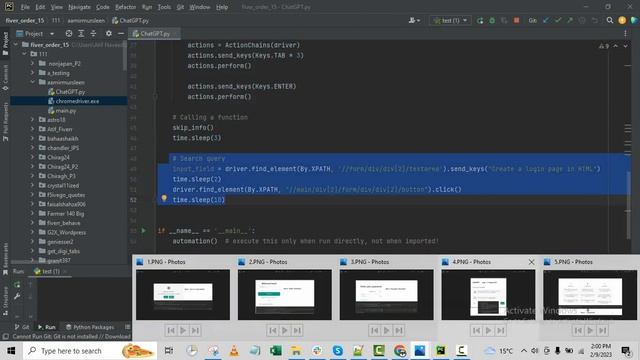
Task: Select the Farmer 140 Big folder
Action: click(x=61, y=213)
